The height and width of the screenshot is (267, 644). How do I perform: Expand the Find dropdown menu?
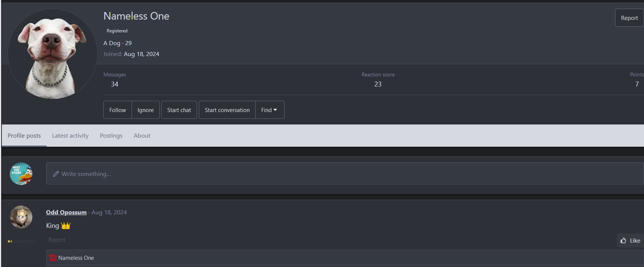(x=270, y=110)
